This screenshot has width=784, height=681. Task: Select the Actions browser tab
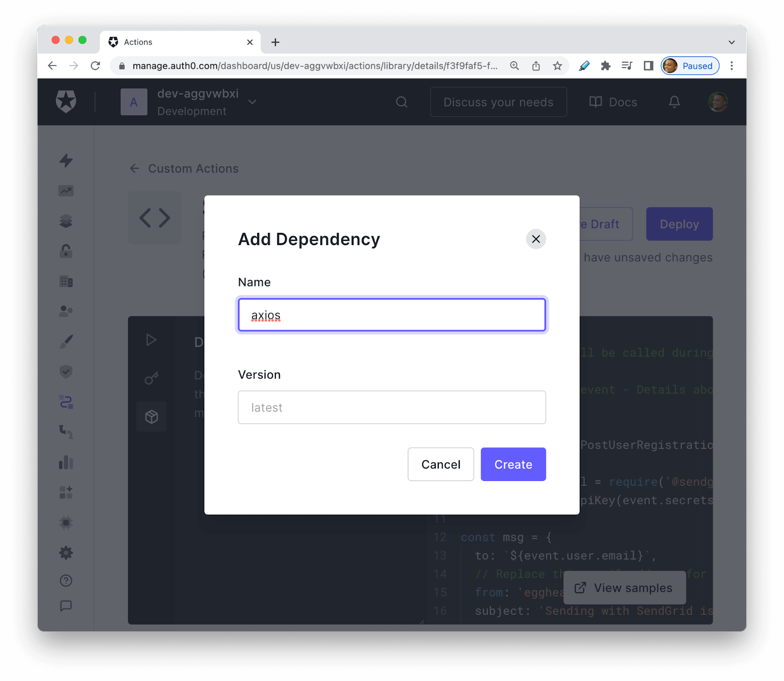(x=180, y=42)
